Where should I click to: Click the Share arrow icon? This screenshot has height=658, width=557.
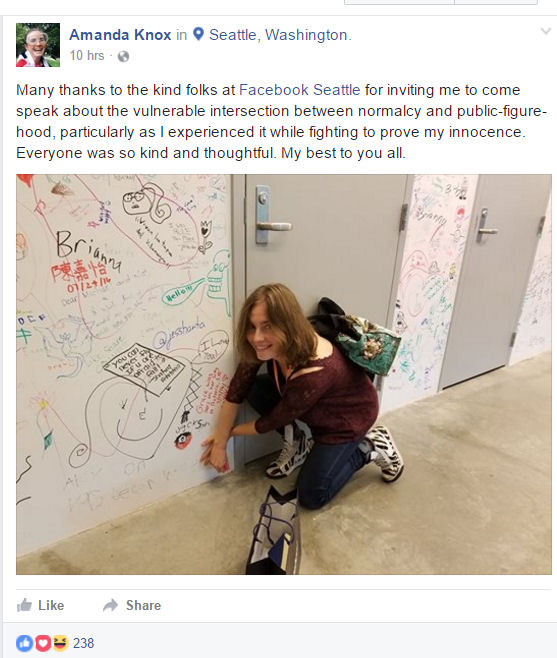(110, 605)
